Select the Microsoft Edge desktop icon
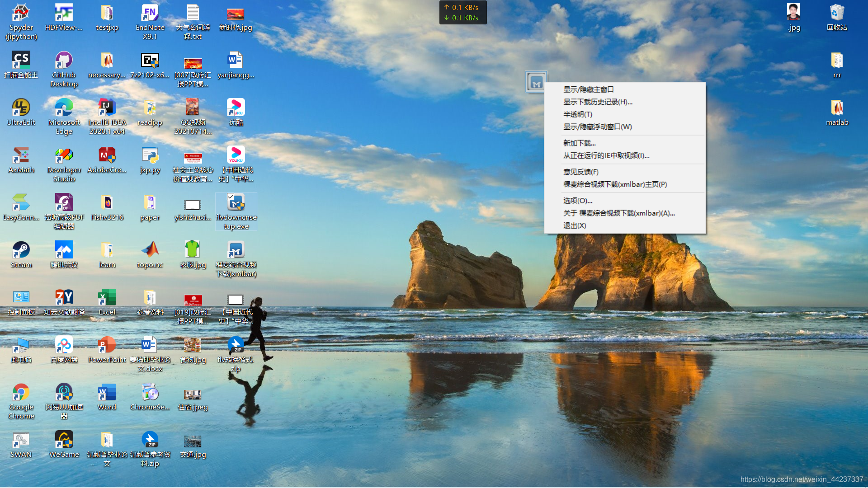 64,108
